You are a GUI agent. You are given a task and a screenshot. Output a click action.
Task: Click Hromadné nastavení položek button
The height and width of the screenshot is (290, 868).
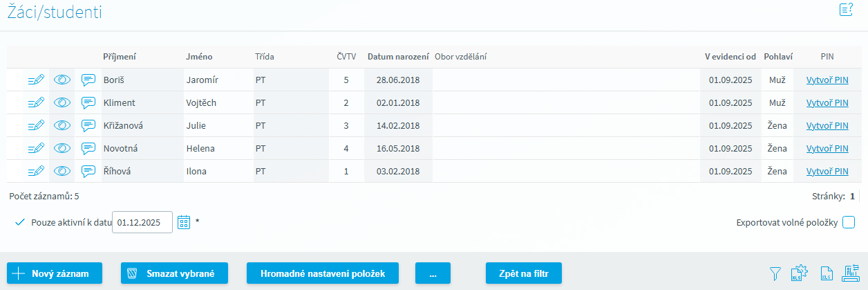coord(323,273)
